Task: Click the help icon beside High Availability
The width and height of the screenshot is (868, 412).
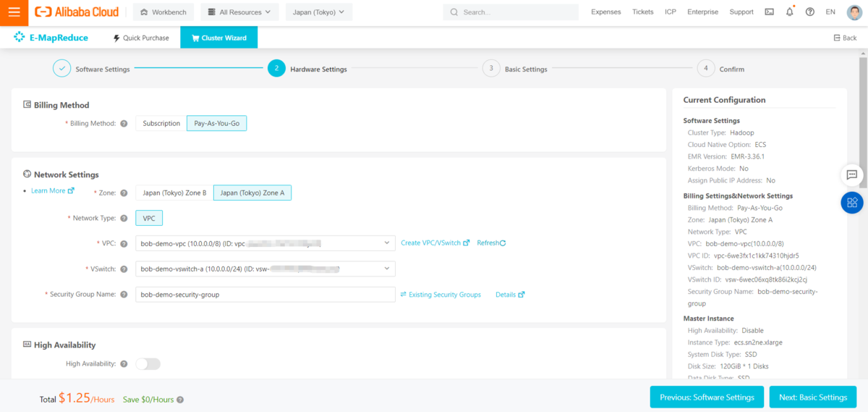Action: tap(124, 364)
